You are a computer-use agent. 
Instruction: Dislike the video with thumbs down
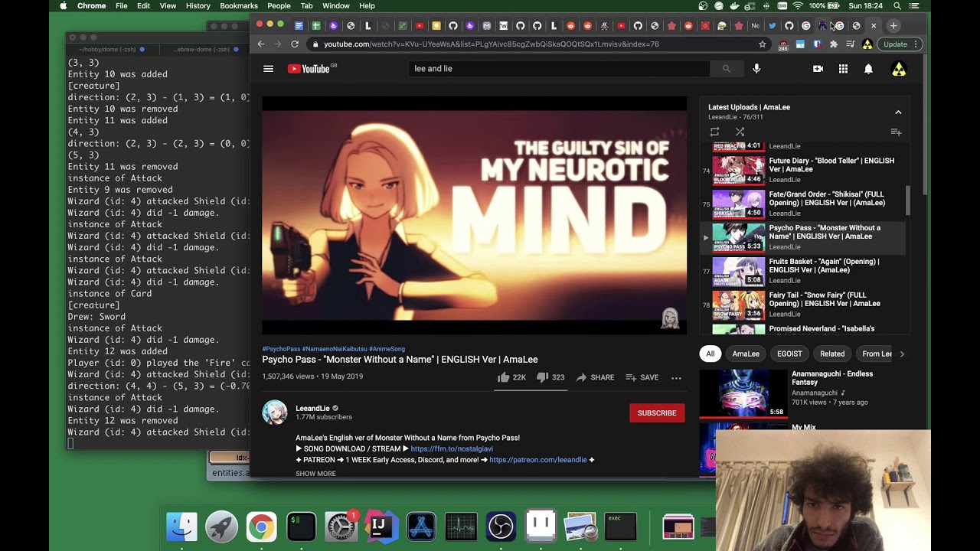pos(550,377)
